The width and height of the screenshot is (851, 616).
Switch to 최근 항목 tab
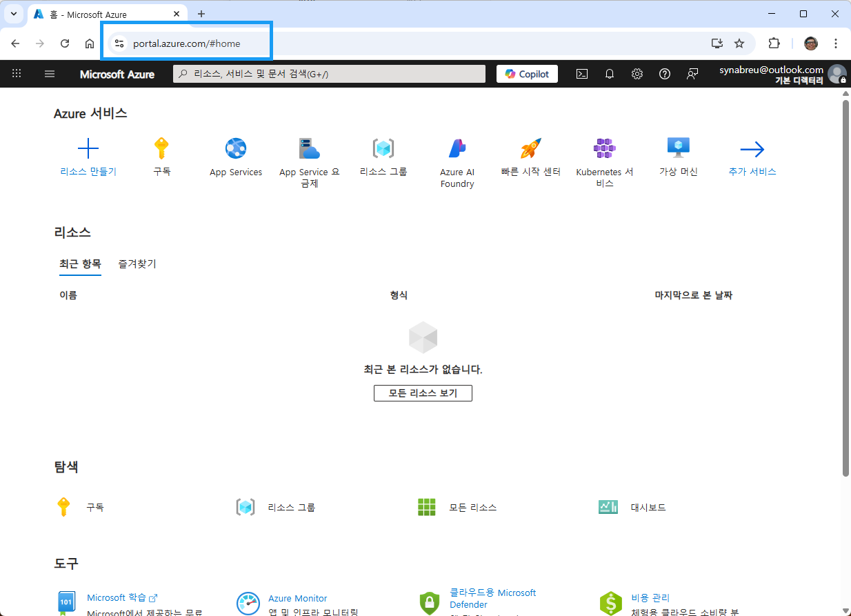point(80,264)
